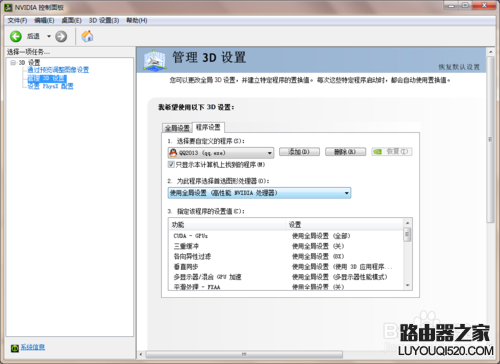Click the 功能 column header
The image size is (500, 364).
click(228, 225)
